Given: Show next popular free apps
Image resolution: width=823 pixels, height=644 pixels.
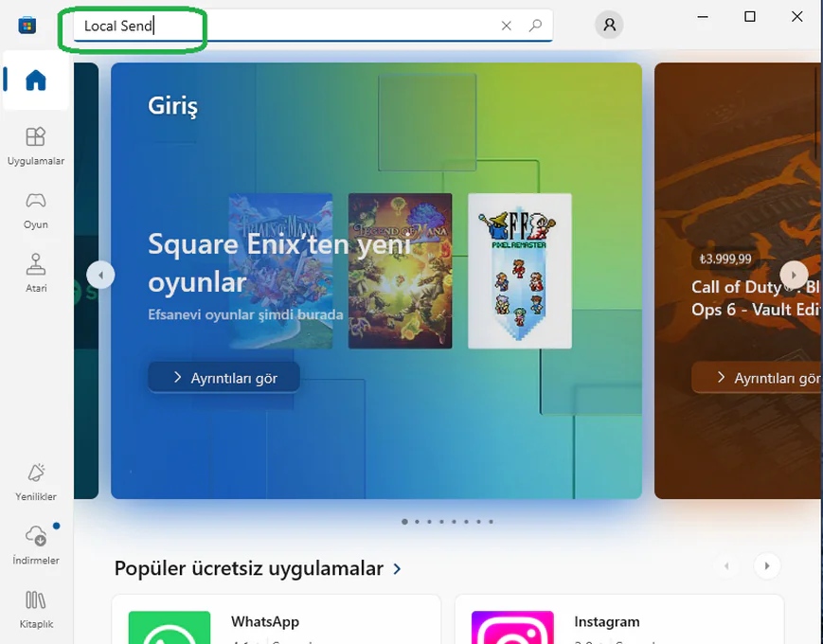Looking at the screenshot, I should pyautogui.click(x=767, y=565).
